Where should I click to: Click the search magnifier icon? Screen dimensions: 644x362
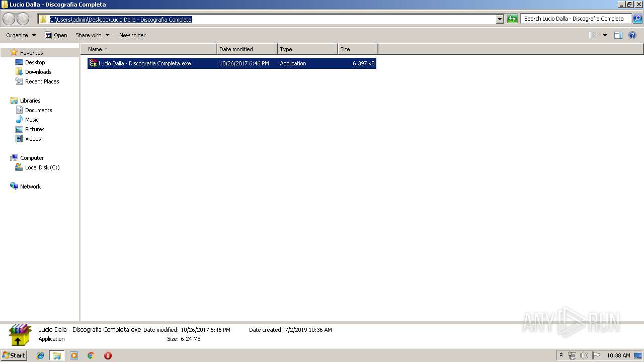point(637,19)
